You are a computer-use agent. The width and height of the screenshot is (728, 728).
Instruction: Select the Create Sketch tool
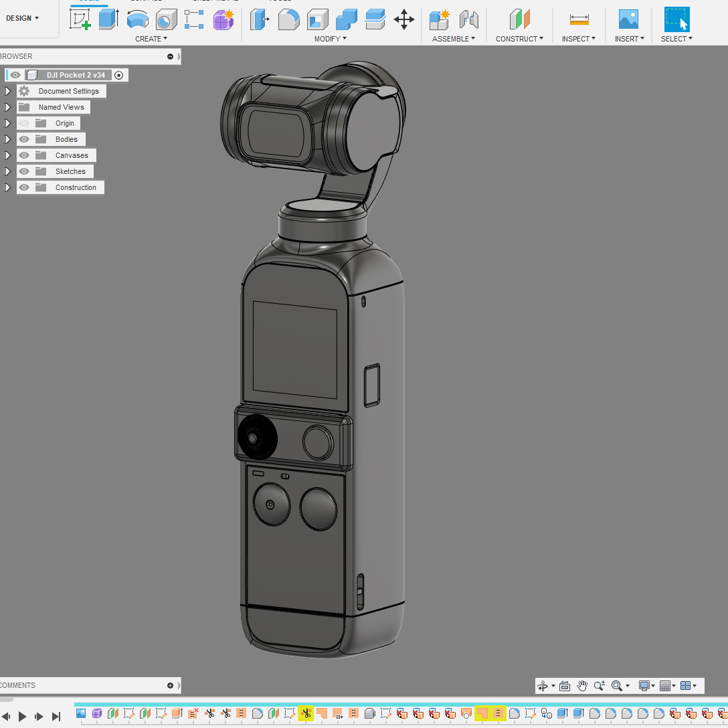80,19
